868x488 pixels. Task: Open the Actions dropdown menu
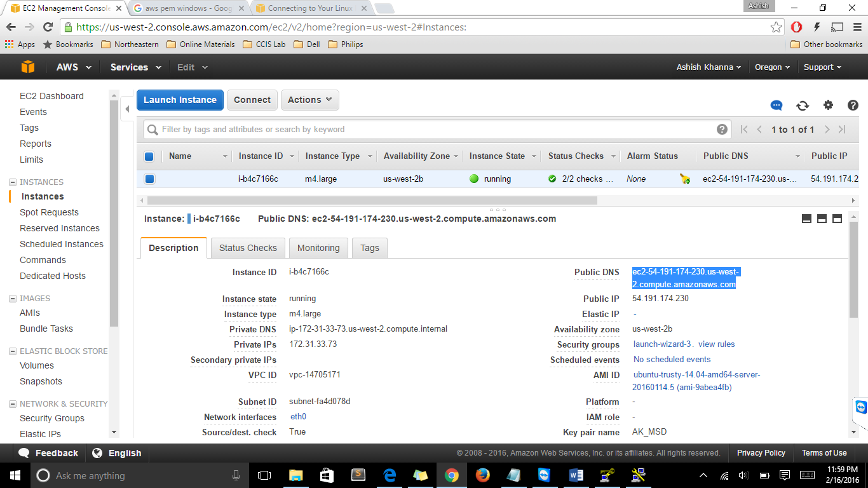[x=309, y=100]
